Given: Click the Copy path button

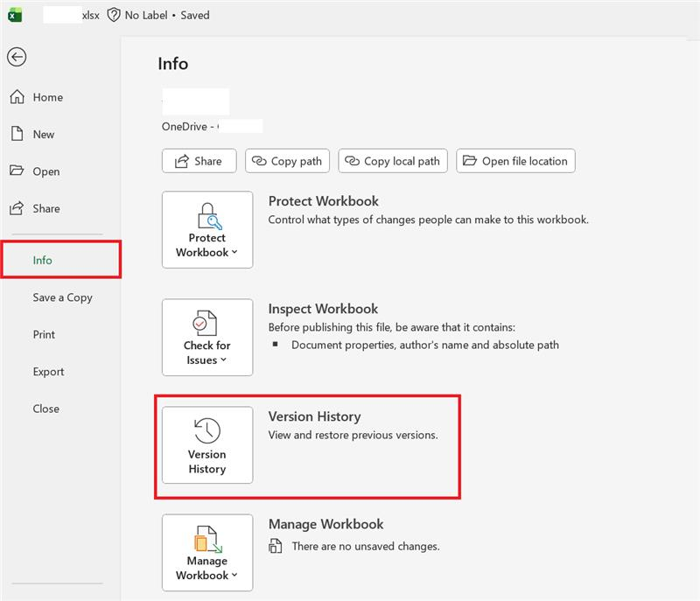Looking at the screenshot, I should 287,161.
